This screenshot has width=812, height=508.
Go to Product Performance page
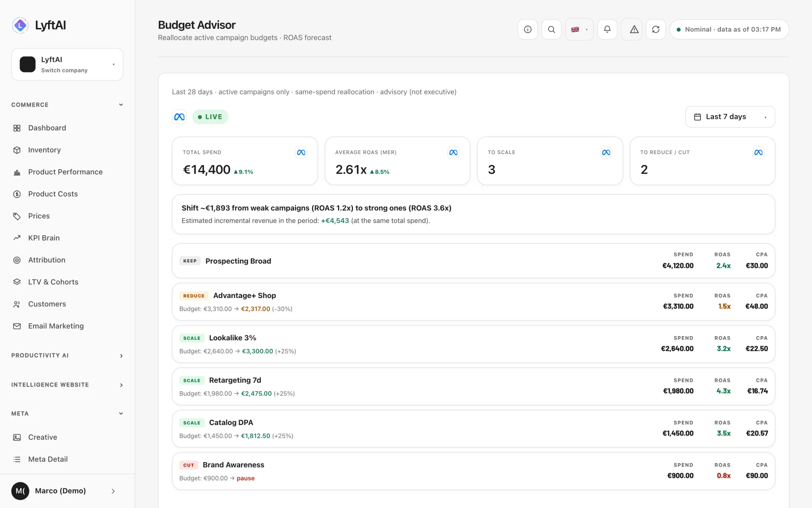tap(65, 172)
